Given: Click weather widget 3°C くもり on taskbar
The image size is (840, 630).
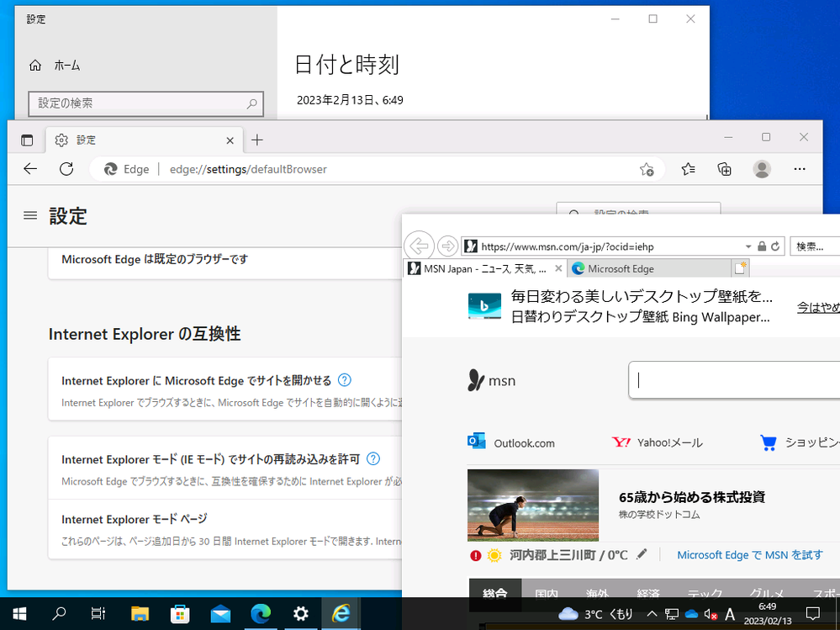Looking at the screenshot, I should pos(595,614).
